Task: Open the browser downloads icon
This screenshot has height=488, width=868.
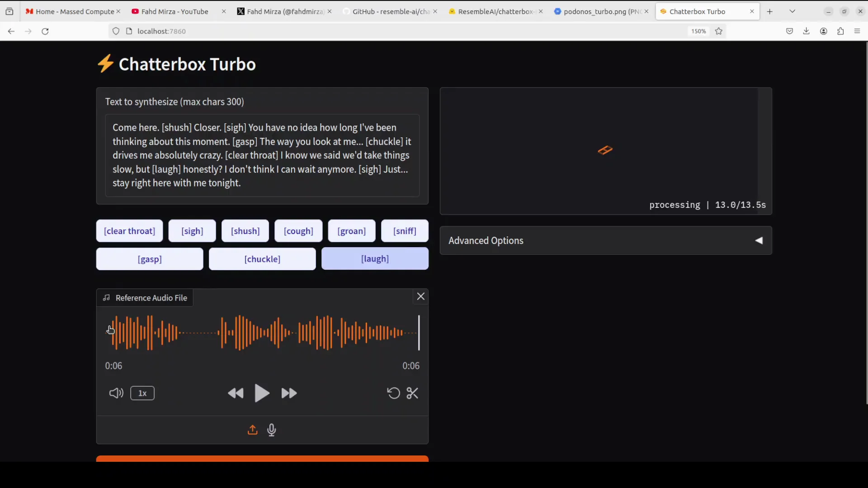Action: tap(807, 31)
